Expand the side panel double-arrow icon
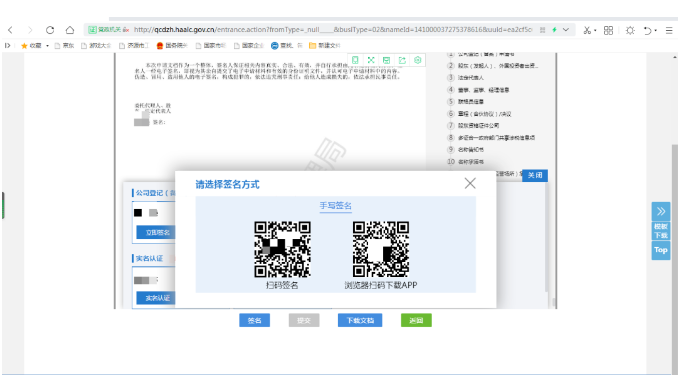The height and width of the screenshot is (375, 678). coord(661,212)
